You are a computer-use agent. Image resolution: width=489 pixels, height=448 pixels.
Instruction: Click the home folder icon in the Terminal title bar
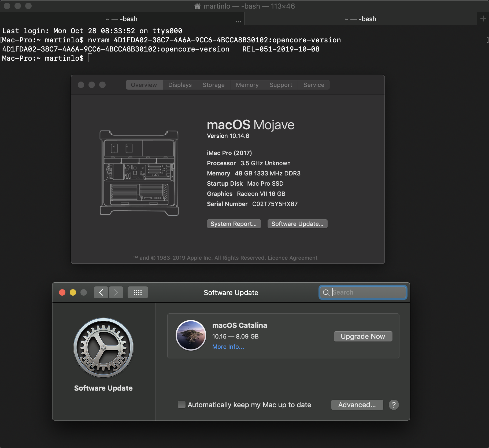(197, 6)
